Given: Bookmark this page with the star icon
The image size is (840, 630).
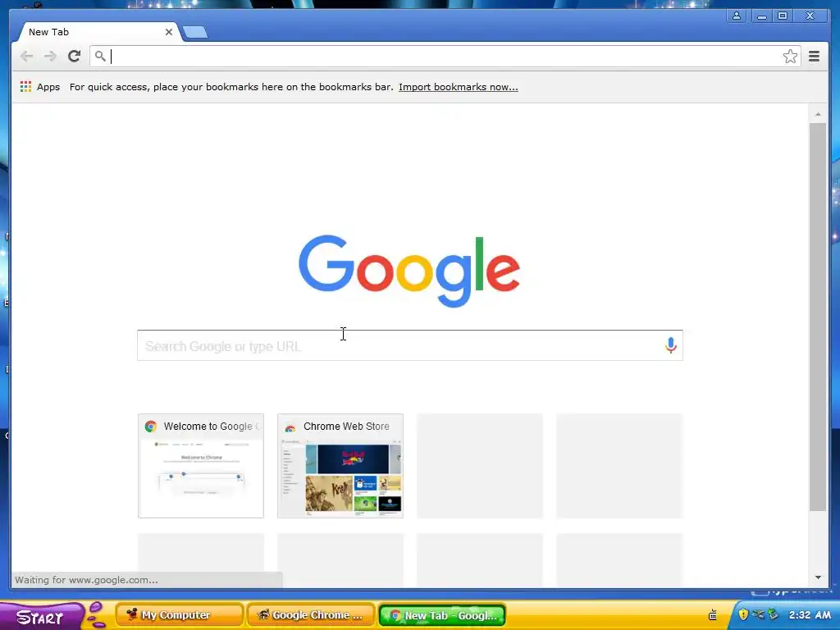Looking at the screenshot, I should 790,57.
